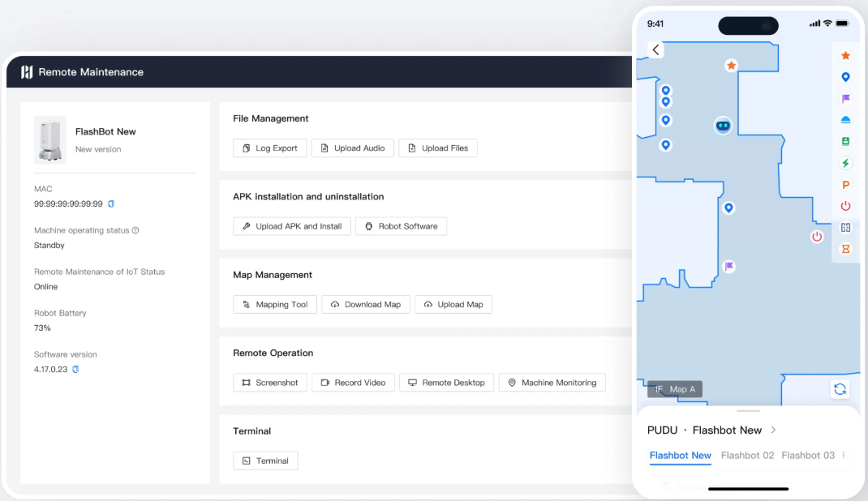Screen dimensions: 868x501
Task: Click the help icon beside Machine operating status
Action: 135,230
